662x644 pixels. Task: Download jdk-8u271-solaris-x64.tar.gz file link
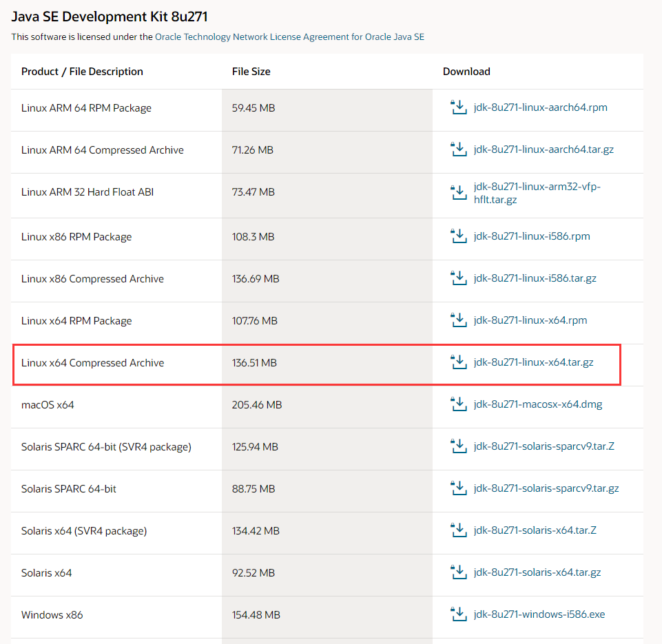pos(537,572)
